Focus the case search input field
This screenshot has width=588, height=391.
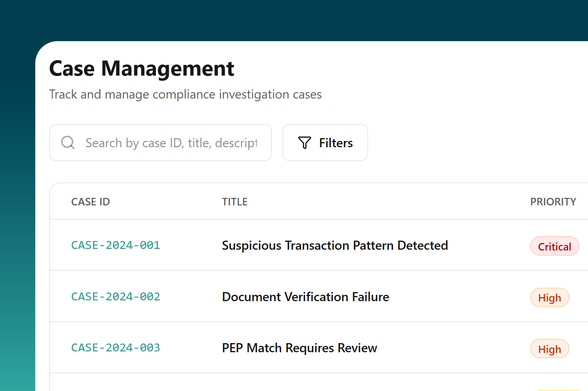[160, 142]
